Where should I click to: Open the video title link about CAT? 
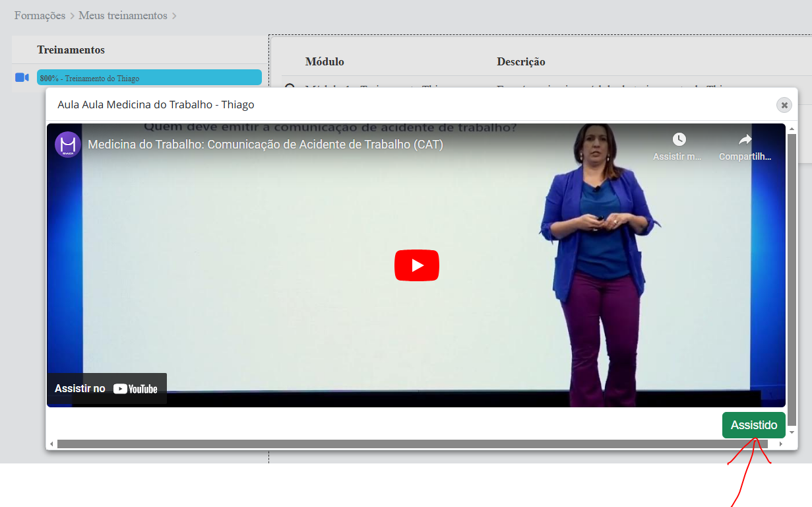coord(265,145)
